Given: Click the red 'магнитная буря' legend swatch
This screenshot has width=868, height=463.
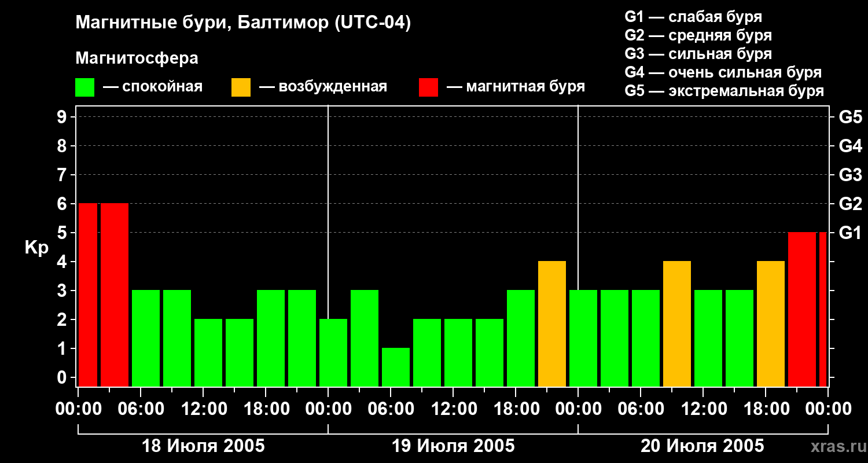Looking at the screenshot, I should (429, 87).
